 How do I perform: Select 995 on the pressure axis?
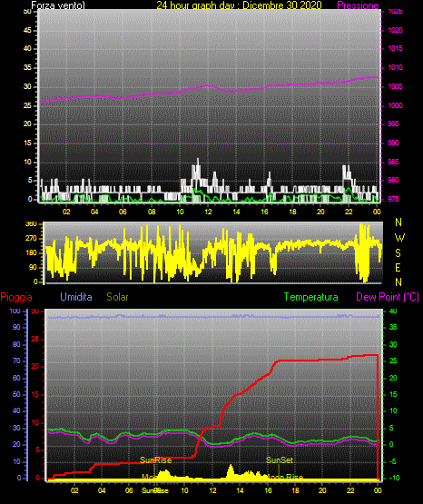pyautogui.click(x=393, y=124)
